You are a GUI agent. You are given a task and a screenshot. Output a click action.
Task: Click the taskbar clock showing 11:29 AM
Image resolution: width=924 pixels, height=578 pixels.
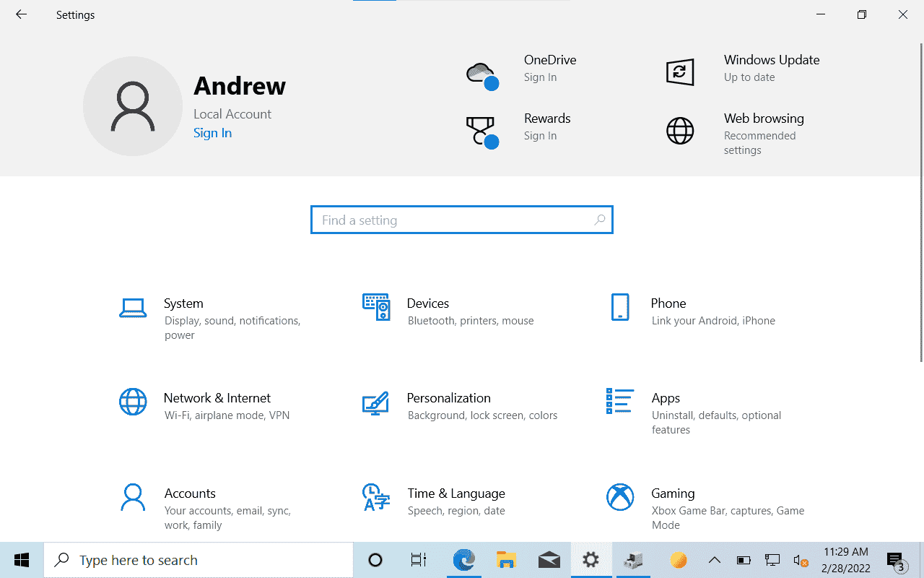coord(845,560)
